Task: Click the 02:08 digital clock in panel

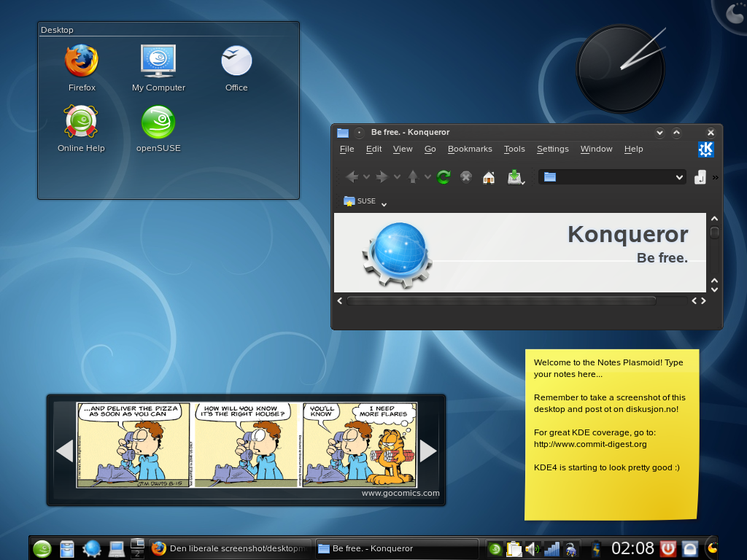Action: (632, 548)
